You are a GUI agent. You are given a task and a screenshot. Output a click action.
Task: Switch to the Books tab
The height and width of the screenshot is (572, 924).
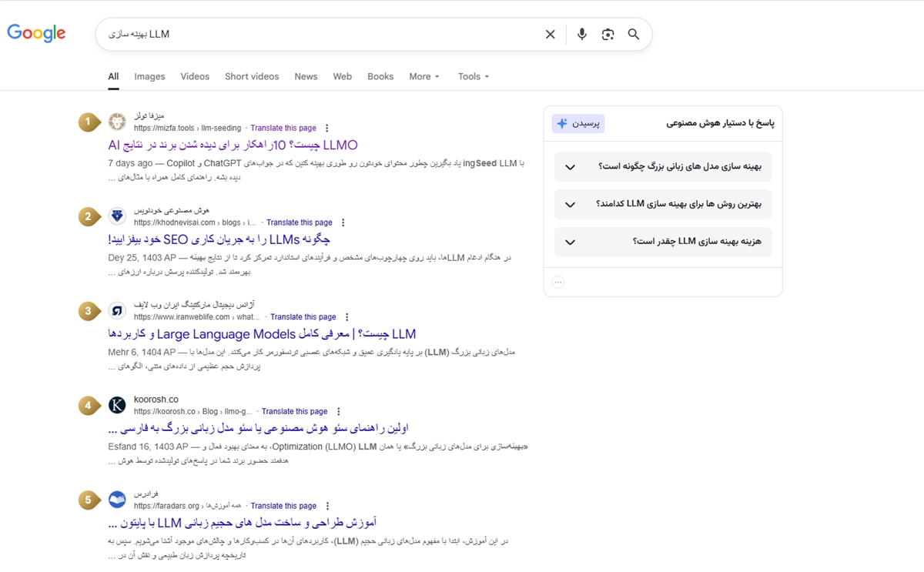pos(380,77)
